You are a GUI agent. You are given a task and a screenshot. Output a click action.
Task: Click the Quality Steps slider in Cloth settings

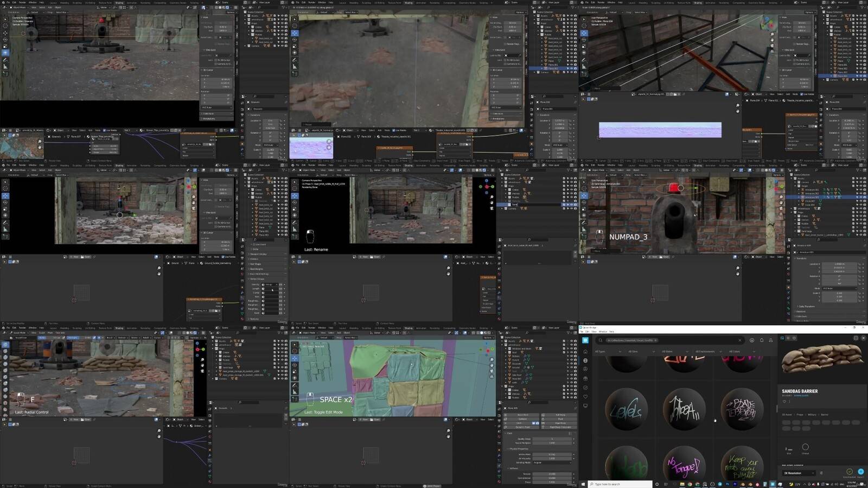(552, 439)
